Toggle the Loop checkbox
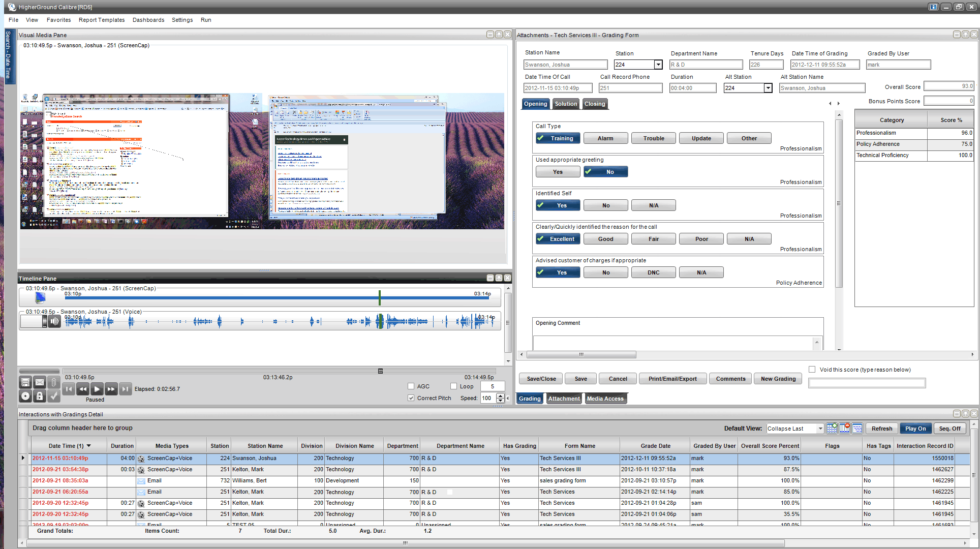This screenshot has width=980, height=549. (x=453, y=386)
